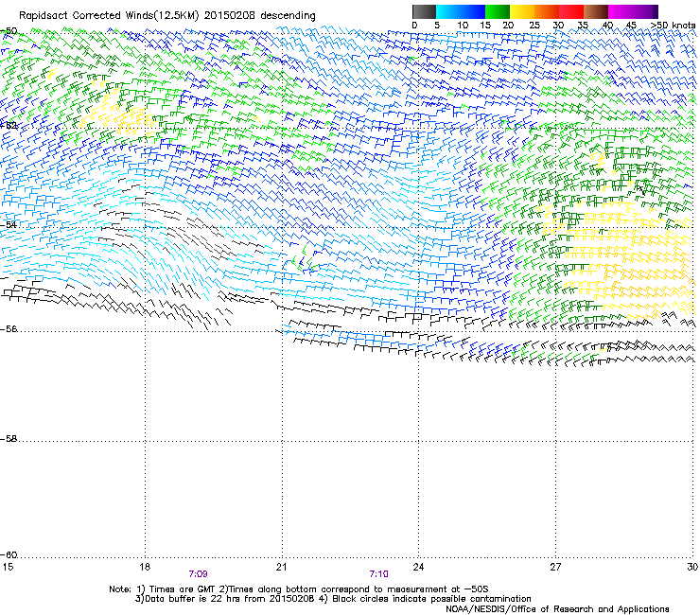
Task: Click the legend tick label '45'
Action: tap(631, 26)
